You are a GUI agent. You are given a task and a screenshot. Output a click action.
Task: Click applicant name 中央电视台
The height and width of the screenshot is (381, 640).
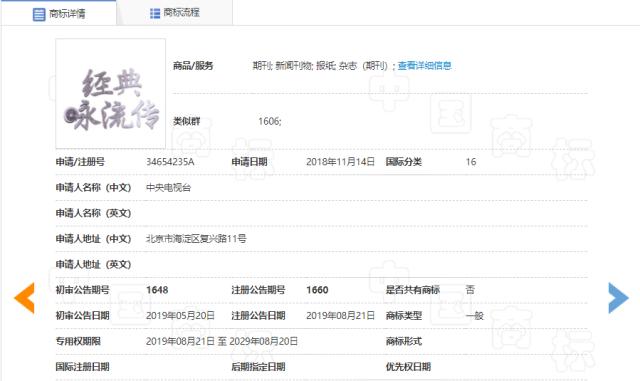tap(169, 187)
